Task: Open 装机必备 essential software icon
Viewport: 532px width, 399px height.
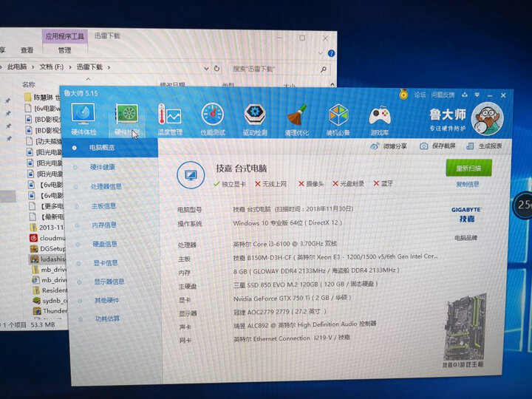Action: click(338, 120)
